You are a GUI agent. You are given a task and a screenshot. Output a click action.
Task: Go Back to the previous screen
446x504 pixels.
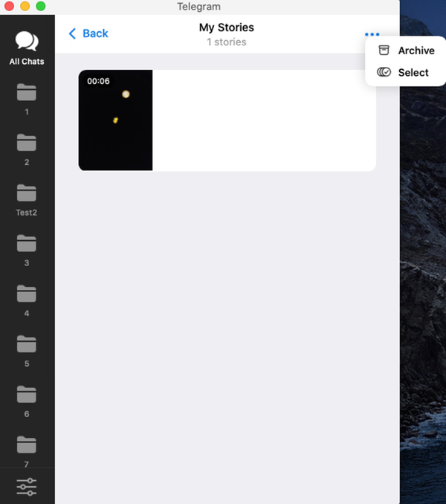[95, 33]
